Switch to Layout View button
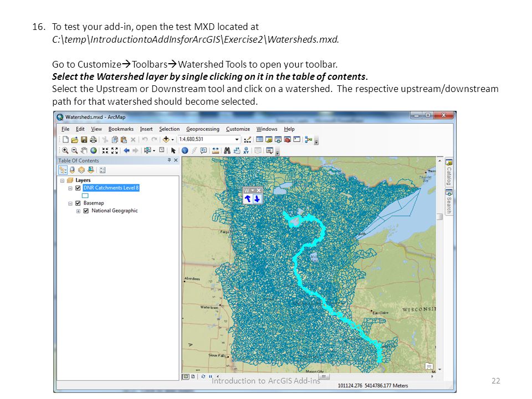This screenshot has width=532, height=399. click(193, 377)
